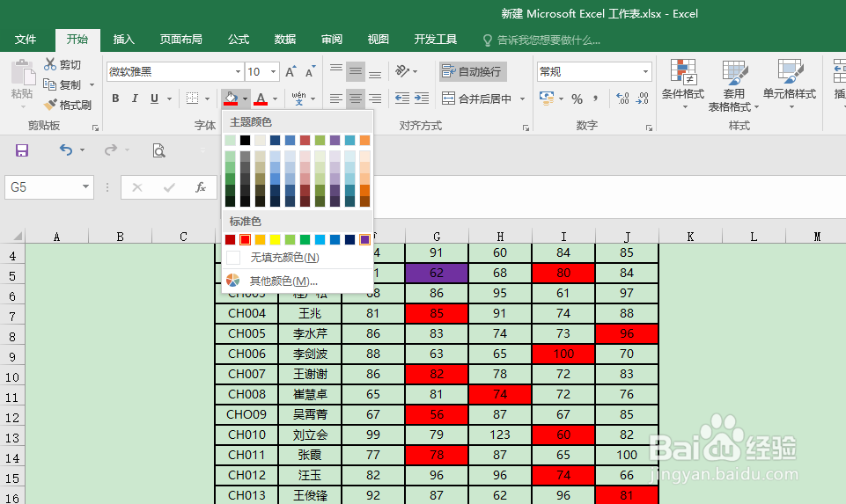Click the borders icon

192,99
